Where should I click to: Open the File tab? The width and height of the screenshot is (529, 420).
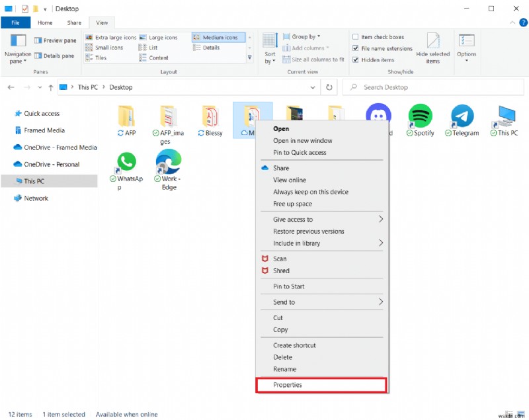coord(15,22)
